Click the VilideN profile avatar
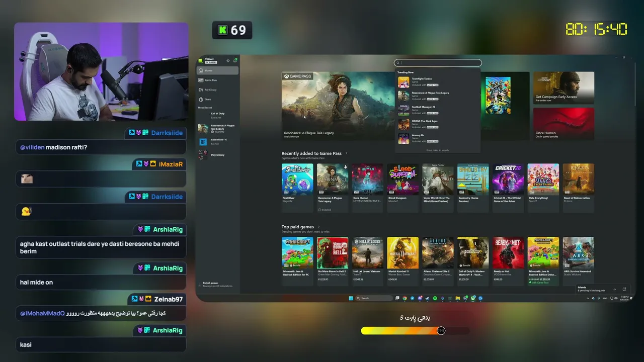The image size is (644, 362). (200, 61)
